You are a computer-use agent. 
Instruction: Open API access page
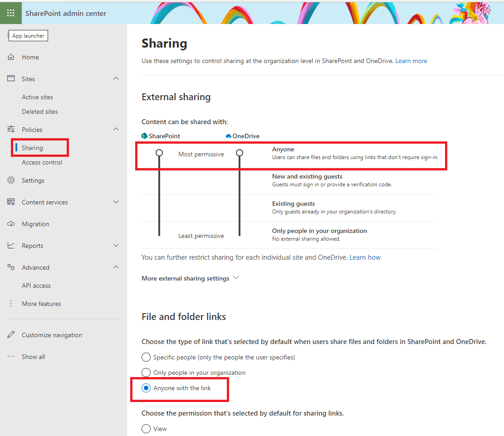point(36,286)
